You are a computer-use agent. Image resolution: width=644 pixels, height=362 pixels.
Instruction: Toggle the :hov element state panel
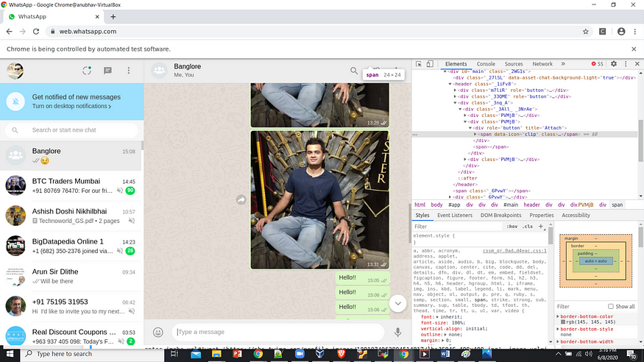click(x=512, y=227)
